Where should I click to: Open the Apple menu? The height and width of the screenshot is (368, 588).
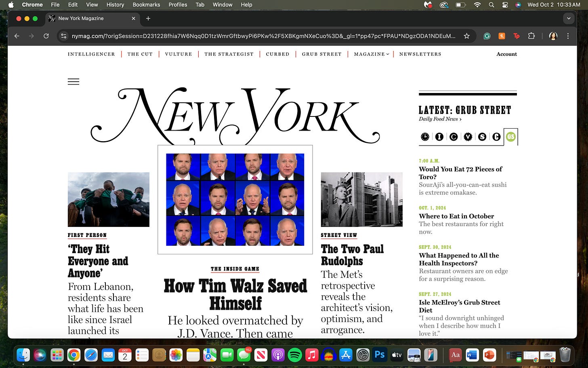(x=11, y=5)
